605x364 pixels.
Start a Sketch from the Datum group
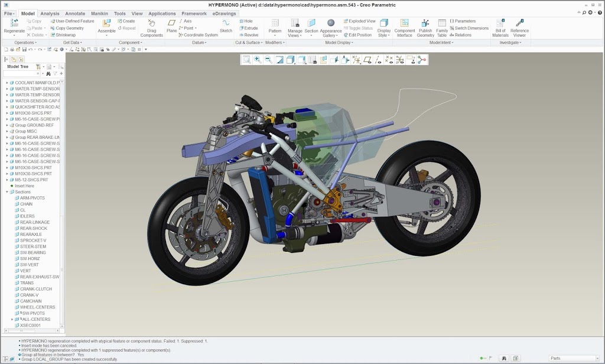226,24
